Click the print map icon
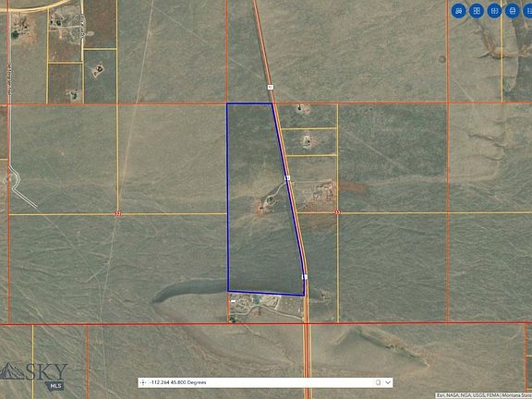Screen dimensions: 532x399 [513, 11]
